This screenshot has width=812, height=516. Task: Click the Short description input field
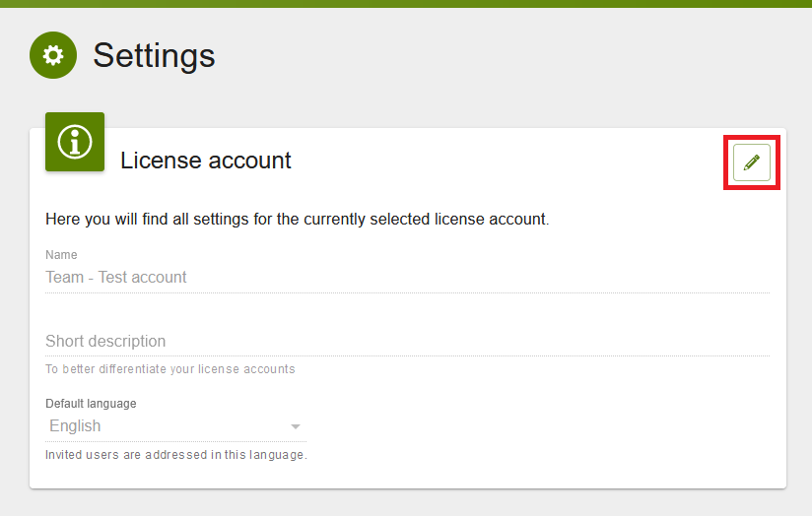(407, 341)
